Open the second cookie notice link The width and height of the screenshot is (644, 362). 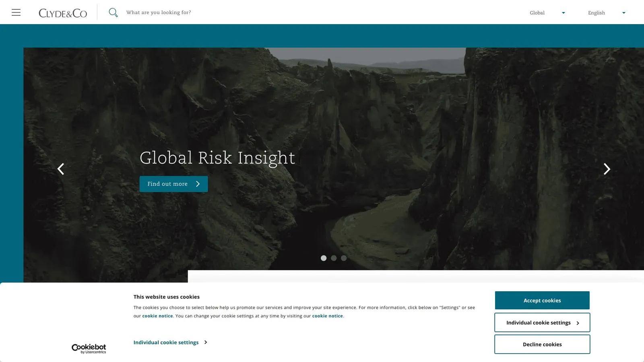coord(328,316)
